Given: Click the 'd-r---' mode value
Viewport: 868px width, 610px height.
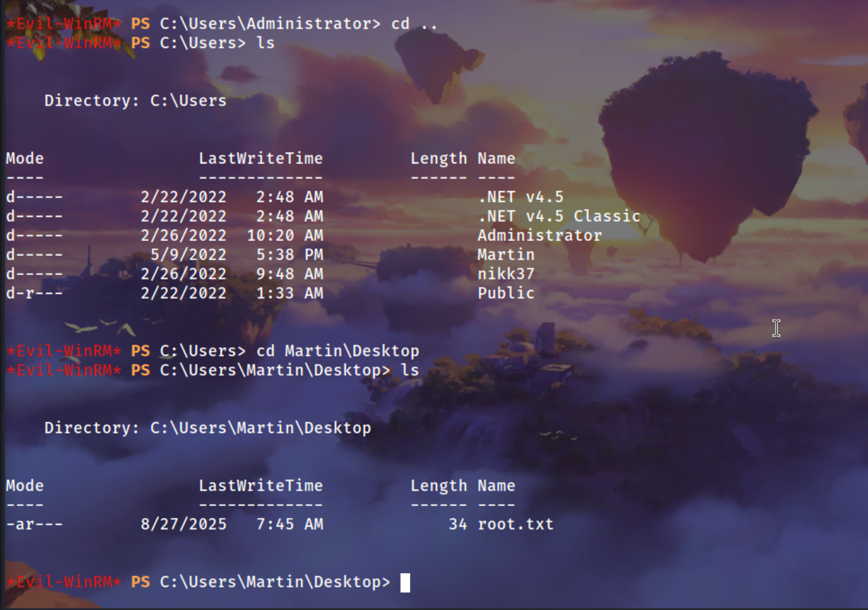Looking at the screenshot, I should click(x=34, y=293).
